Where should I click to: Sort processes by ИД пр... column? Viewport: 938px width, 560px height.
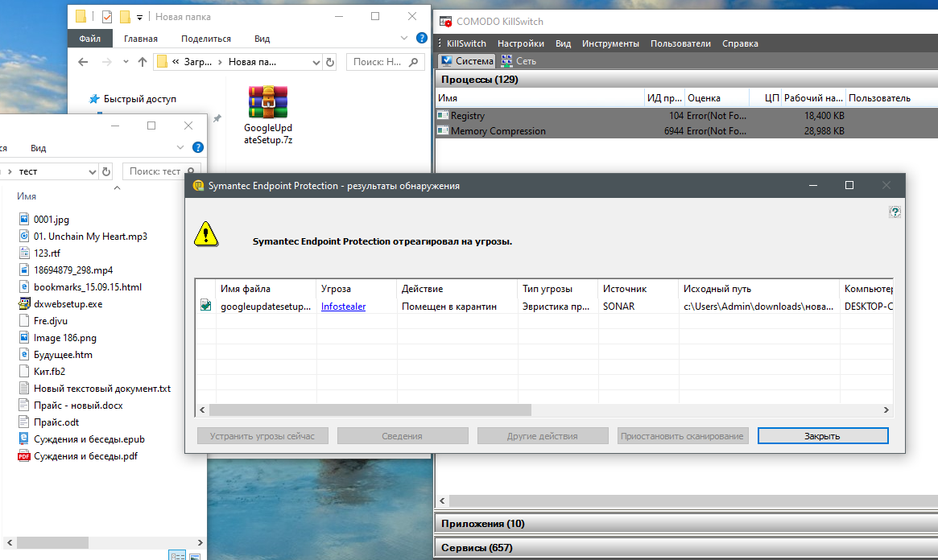pos(664,98)
